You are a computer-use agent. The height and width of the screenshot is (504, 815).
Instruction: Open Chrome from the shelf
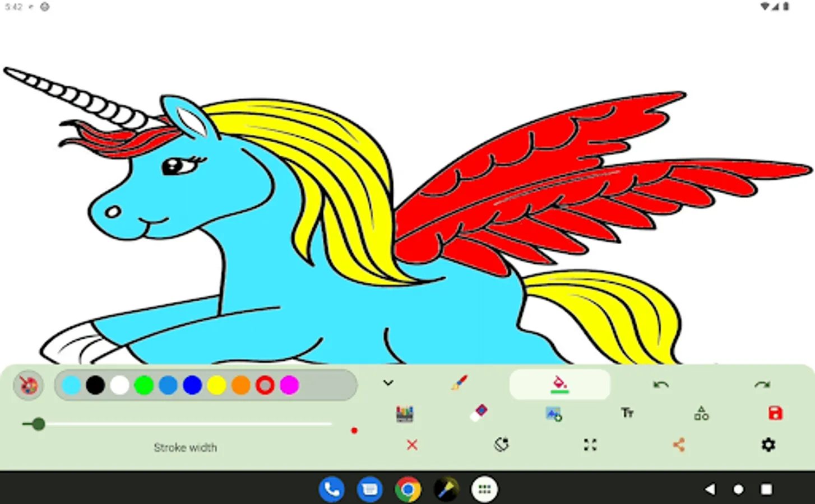point(407,488)
